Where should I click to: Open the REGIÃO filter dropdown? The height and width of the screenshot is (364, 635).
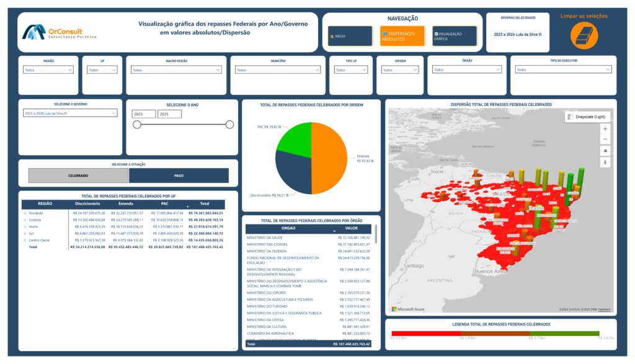(x=48, y=70)
